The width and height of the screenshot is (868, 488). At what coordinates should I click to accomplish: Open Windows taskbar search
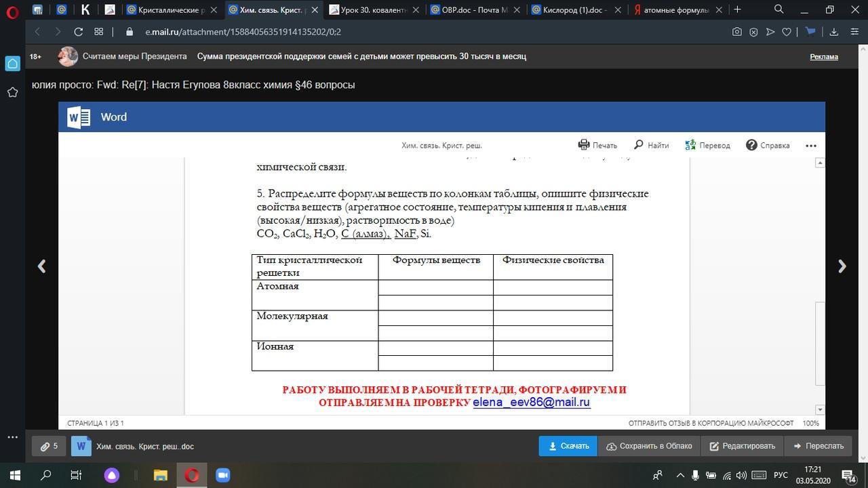[x=46, y=475]
